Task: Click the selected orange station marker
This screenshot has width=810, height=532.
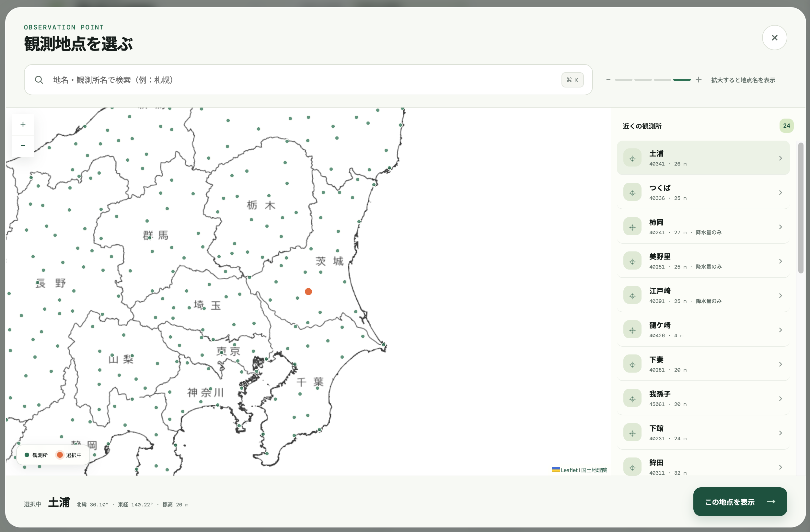Action: tap(308, 291)
